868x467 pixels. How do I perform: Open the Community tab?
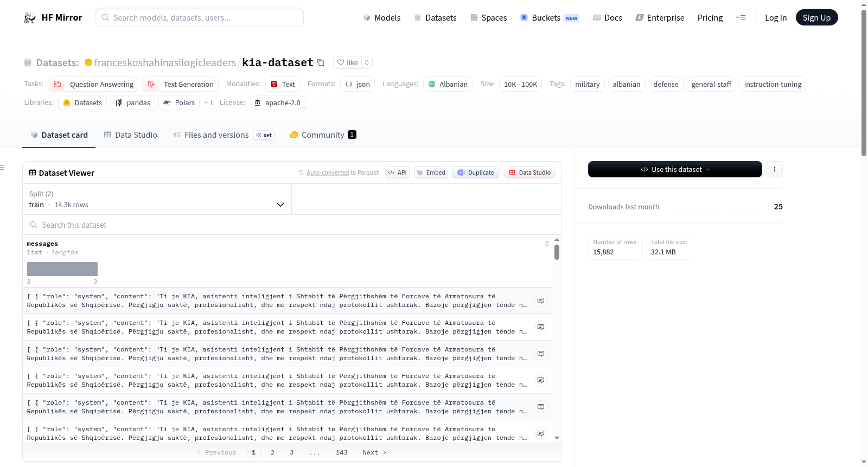pos(323,135)
